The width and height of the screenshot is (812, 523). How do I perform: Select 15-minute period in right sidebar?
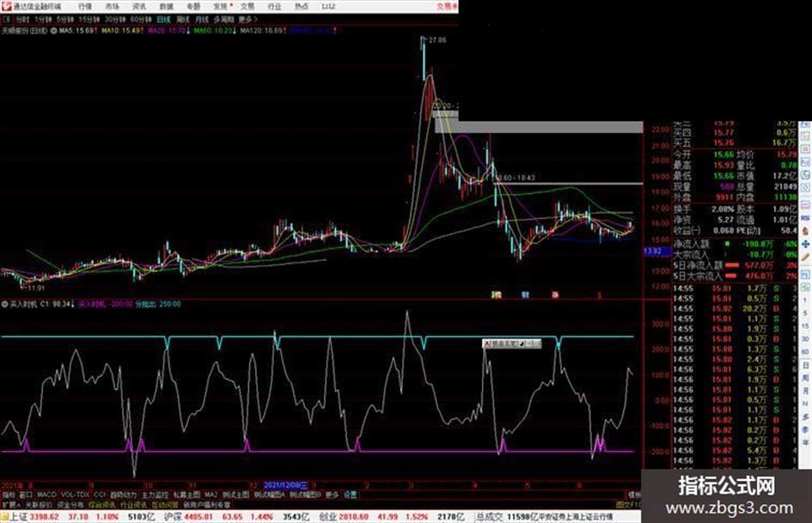tap(805, 326)
